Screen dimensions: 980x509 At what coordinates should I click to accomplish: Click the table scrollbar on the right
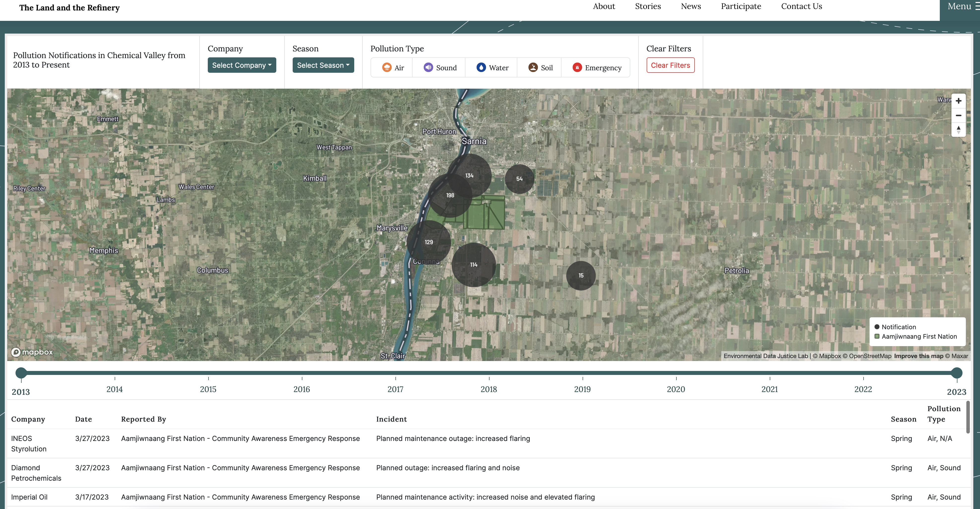pyautogui.click(x=968, y=417)
